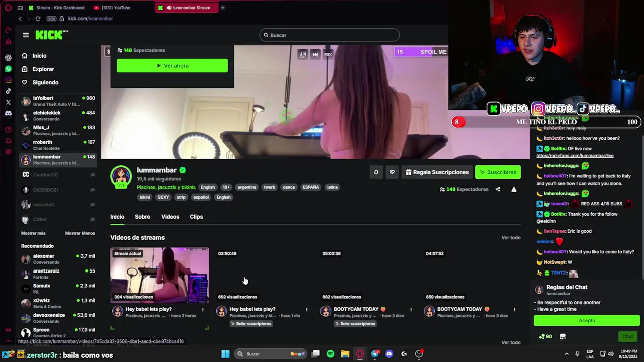Viewport: 644px width, 362px height.
Task: Open File Explorer from the Windows taskbar
Action: pyautogui.click(x=345, y=354)
